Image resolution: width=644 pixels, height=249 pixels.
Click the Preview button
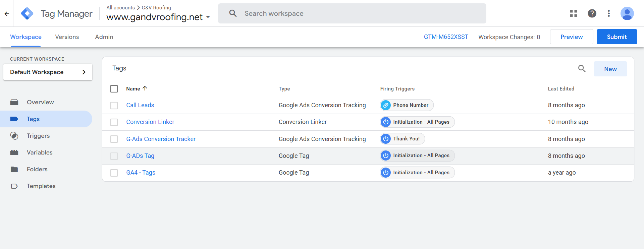pyautogui.click(x=572, y=37)
